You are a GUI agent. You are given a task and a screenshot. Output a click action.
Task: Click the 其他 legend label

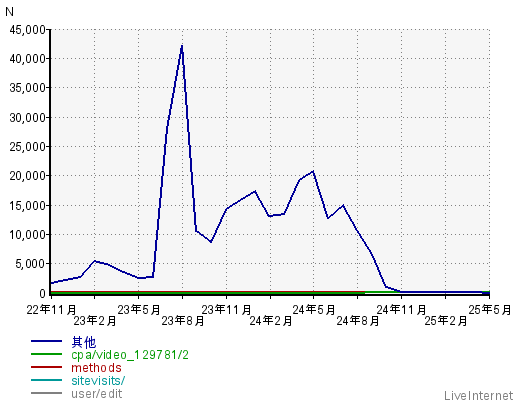pos(84,342)
